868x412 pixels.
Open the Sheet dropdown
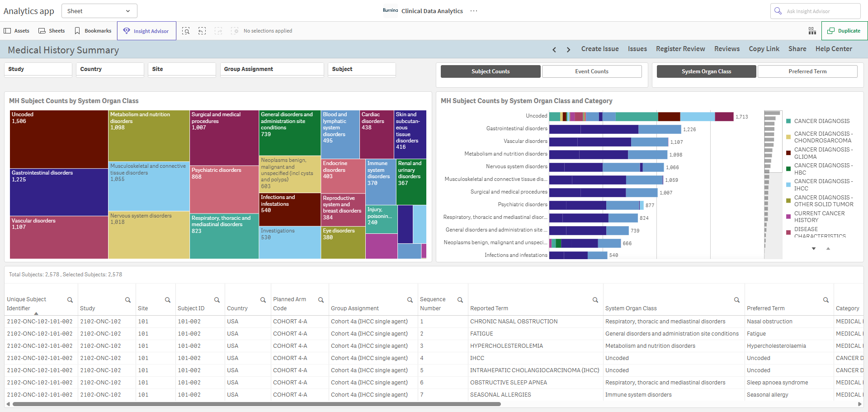coord(99,11)
